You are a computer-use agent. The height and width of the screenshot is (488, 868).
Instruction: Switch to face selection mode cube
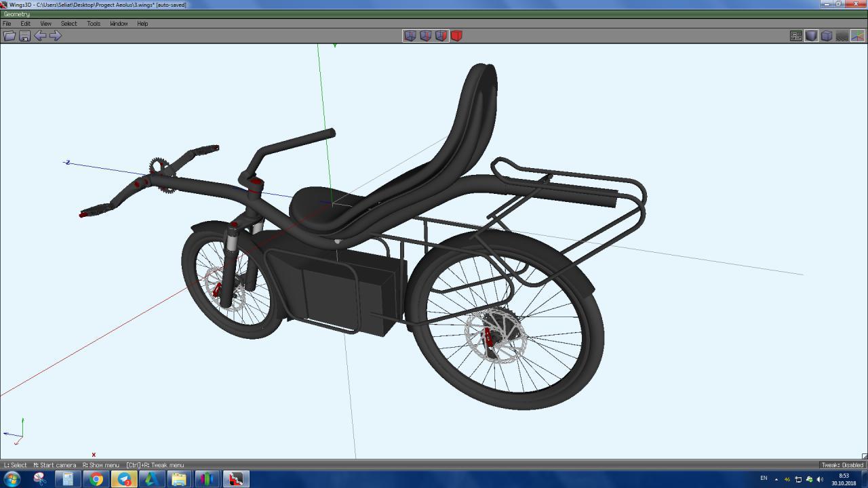[x=441, y=36]
